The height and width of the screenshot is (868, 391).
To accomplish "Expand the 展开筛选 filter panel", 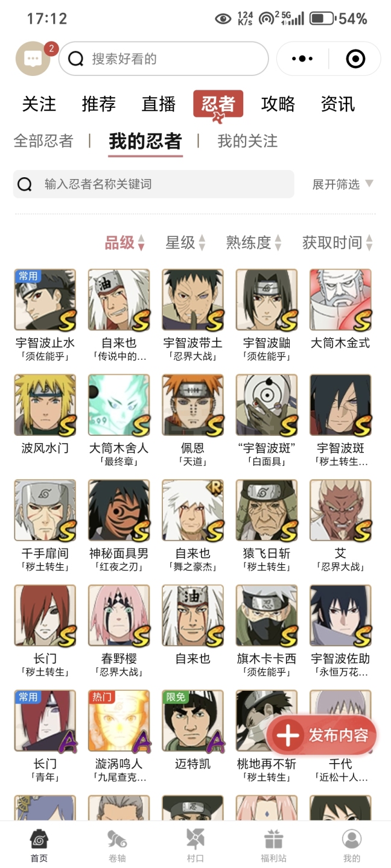I will 343,184.
